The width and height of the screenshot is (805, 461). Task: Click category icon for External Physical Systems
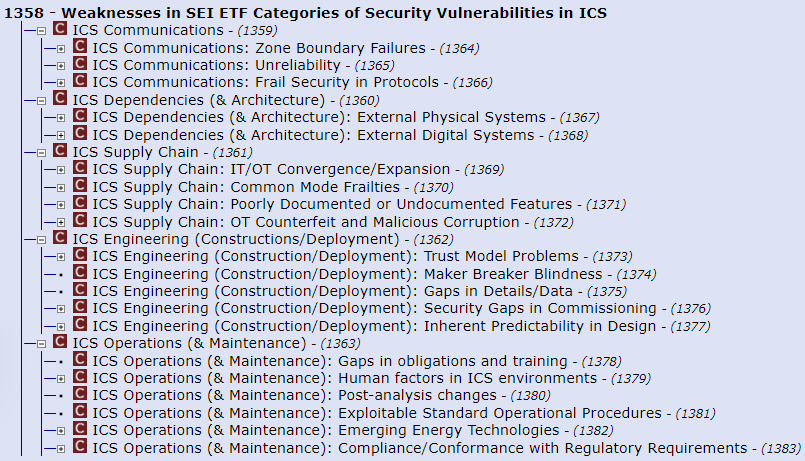coord(79,117)
